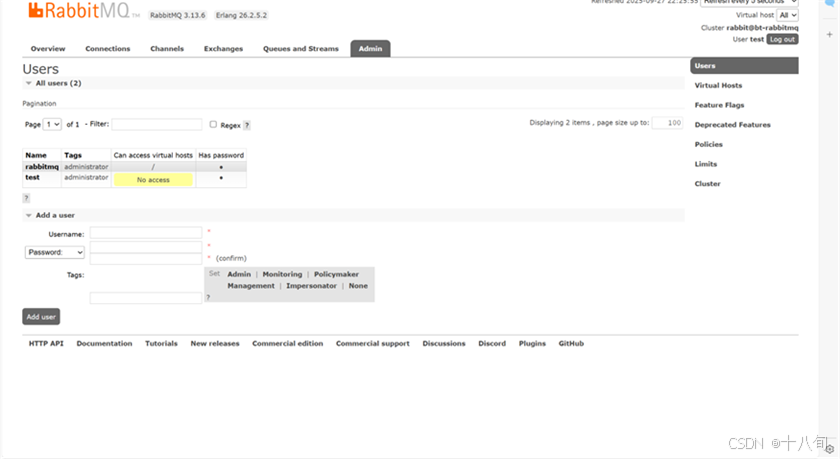The height and width of the screenshot is (459, 840).
Task: Open the tags help question mark
Action: point(208,297)
